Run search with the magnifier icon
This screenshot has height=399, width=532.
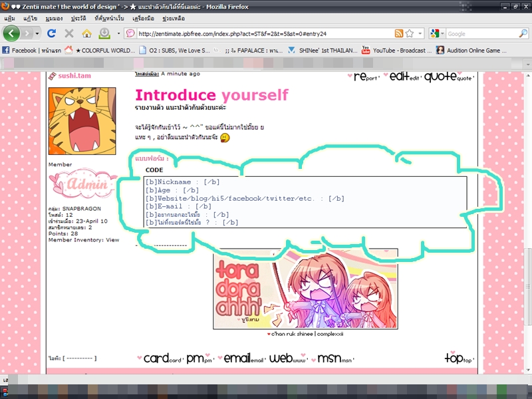tap(523, 33)
